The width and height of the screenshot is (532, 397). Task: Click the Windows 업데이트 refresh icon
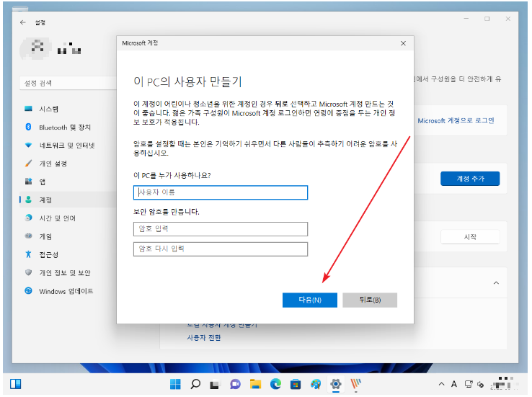(x=29, y=290)
